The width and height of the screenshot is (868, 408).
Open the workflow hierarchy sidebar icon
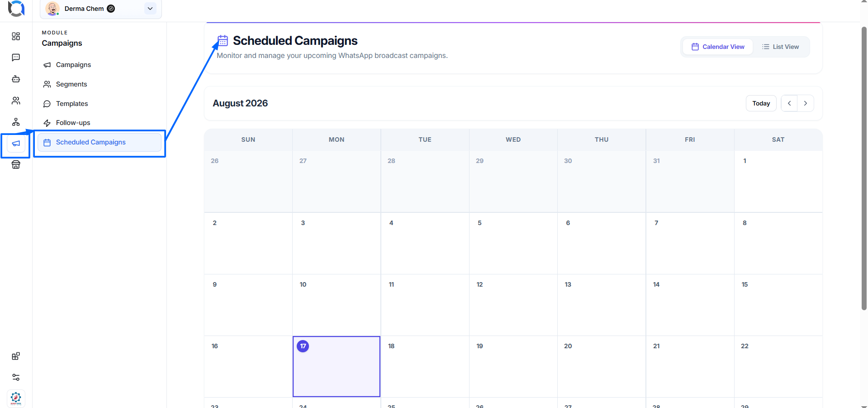pos(16,122)
